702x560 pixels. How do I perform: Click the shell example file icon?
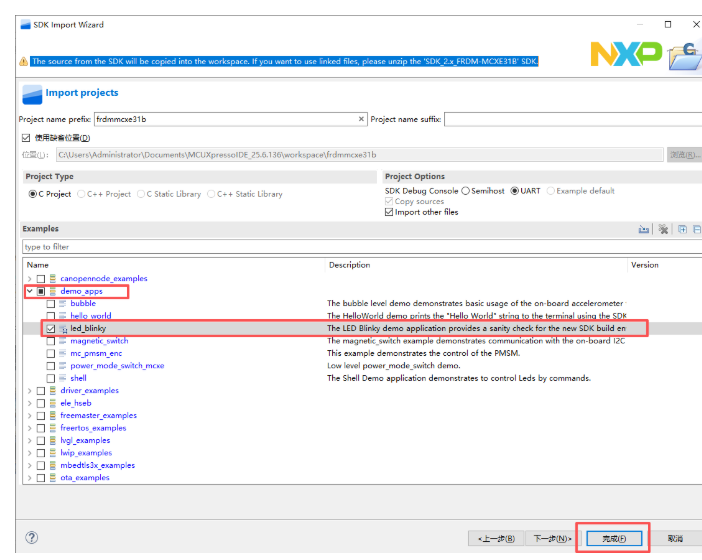[63, 378]
